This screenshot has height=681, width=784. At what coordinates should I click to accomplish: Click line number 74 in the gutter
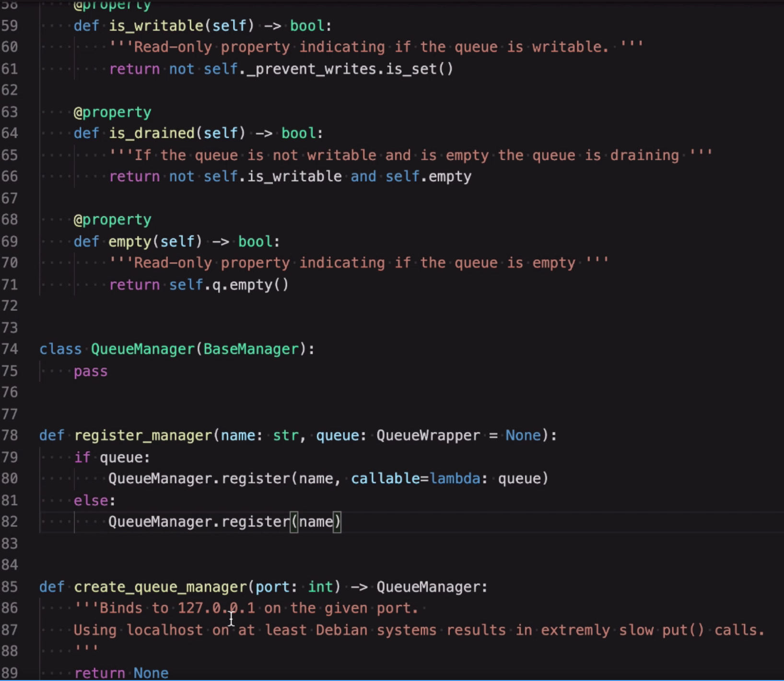tap(10, 349)
